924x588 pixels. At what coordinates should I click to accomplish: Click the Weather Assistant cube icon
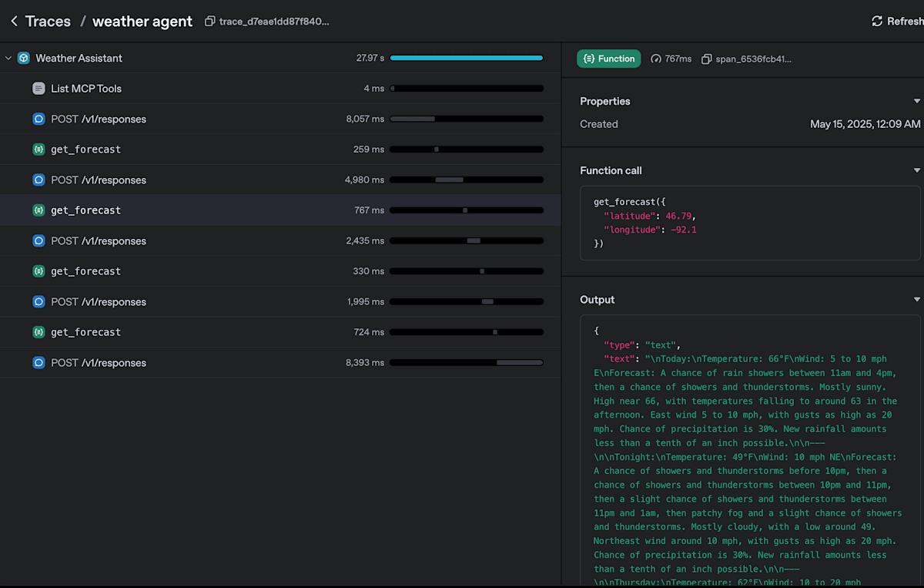point(24,58)
